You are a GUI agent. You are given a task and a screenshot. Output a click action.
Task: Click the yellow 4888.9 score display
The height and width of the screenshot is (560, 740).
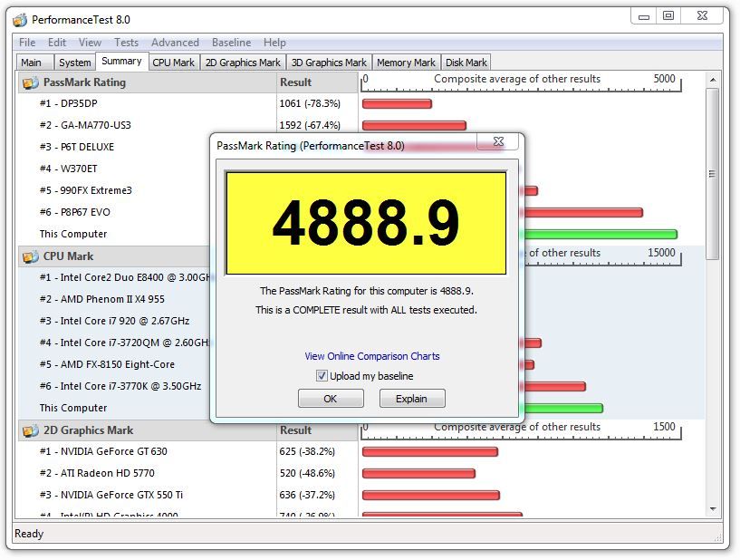(366, 223)
